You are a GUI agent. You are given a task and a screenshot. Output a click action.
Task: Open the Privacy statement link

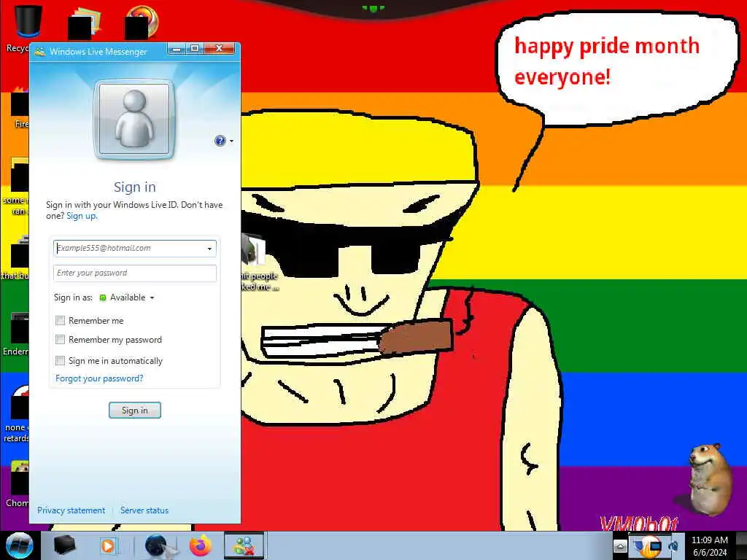pyautogui.click(x=71, y=510)
